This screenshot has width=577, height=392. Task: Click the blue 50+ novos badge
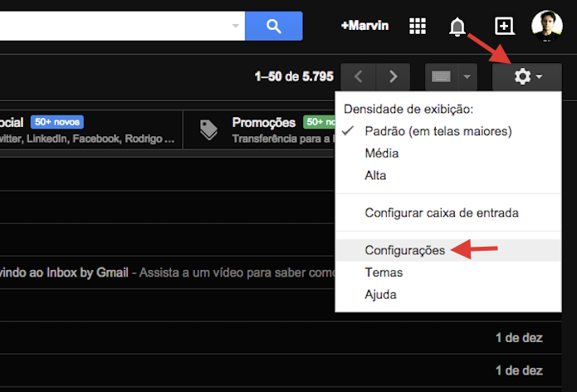57,122
